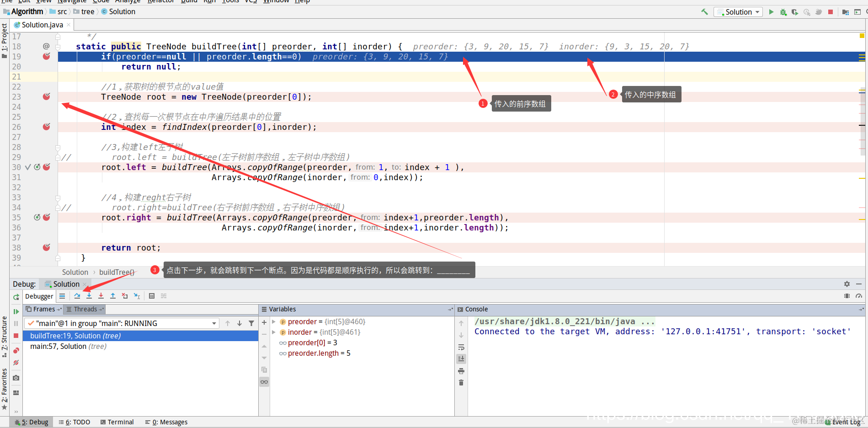Click the recursive call gutter icon on line 35
The height and width of the screenshot is (428, 868).
coord(37,217)
